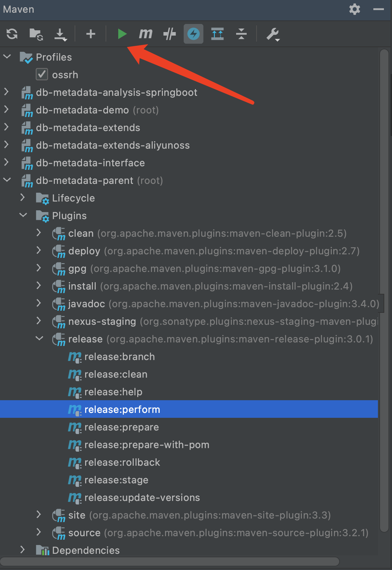Uncheck the ossrh profile checkbox
The width and height of the screenshot is (392, 570).
pos(42,74)
